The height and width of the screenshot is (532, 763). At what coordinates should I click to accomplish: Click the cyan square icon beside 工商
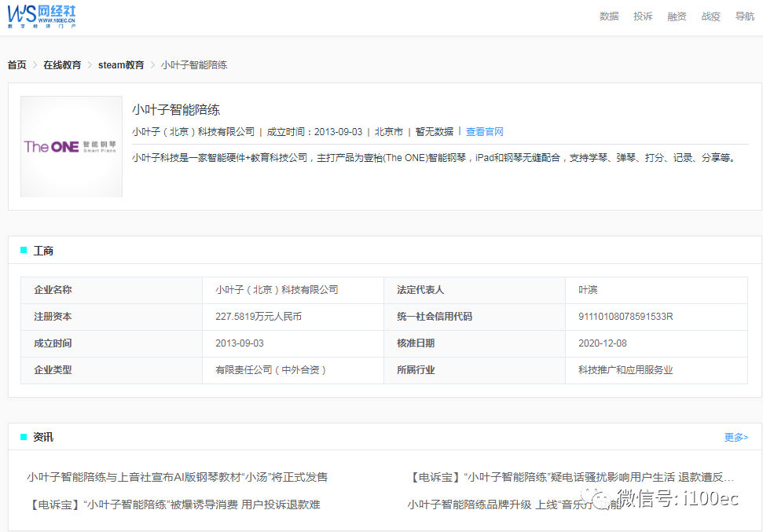(x=24, y=251)
